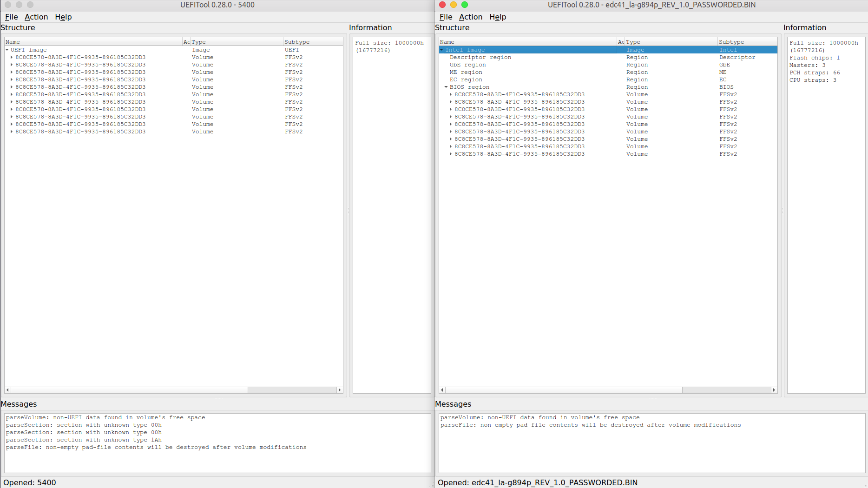Viewport: 868px width, 488px height.
Task: Collapse the BIOS region tree node
Action: click(x=446, y=87)
